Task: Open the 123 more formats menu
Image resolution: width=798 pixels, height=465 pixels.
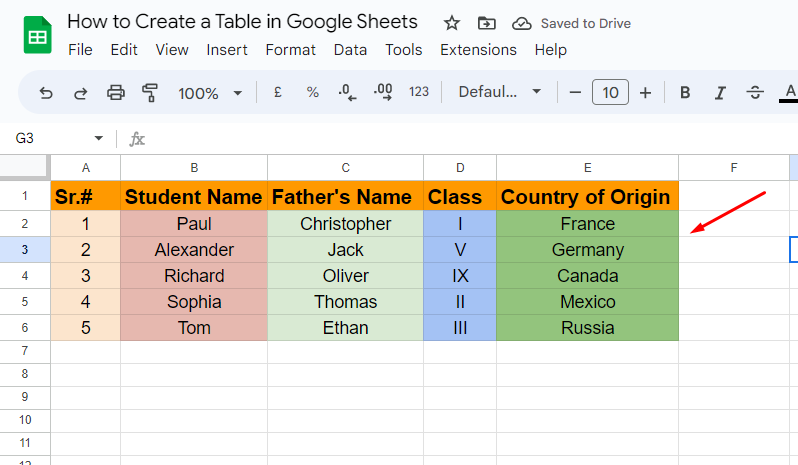Action: (419, 92)
